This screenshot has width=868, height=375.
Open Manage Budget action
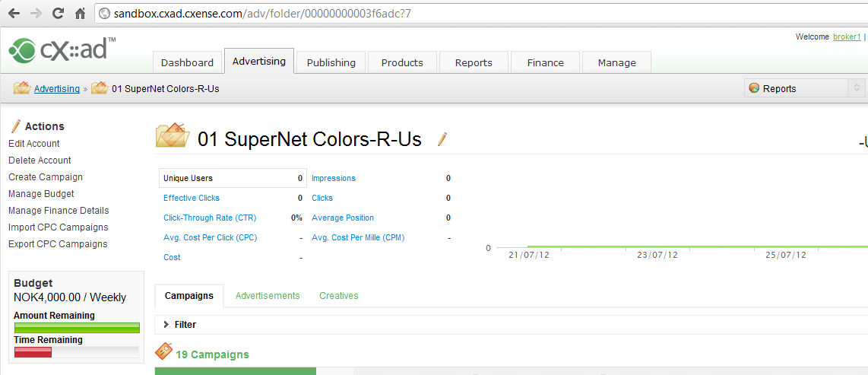point(42,194)
